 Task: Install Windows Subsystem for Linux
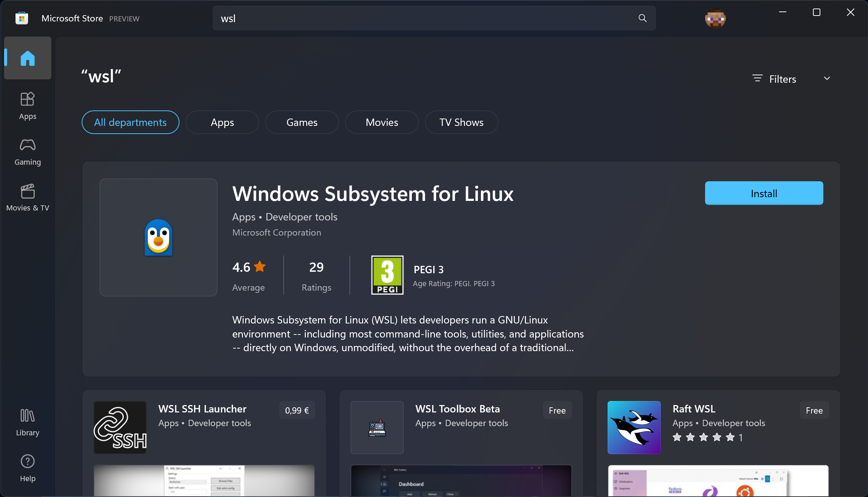(x=764, y=193)
